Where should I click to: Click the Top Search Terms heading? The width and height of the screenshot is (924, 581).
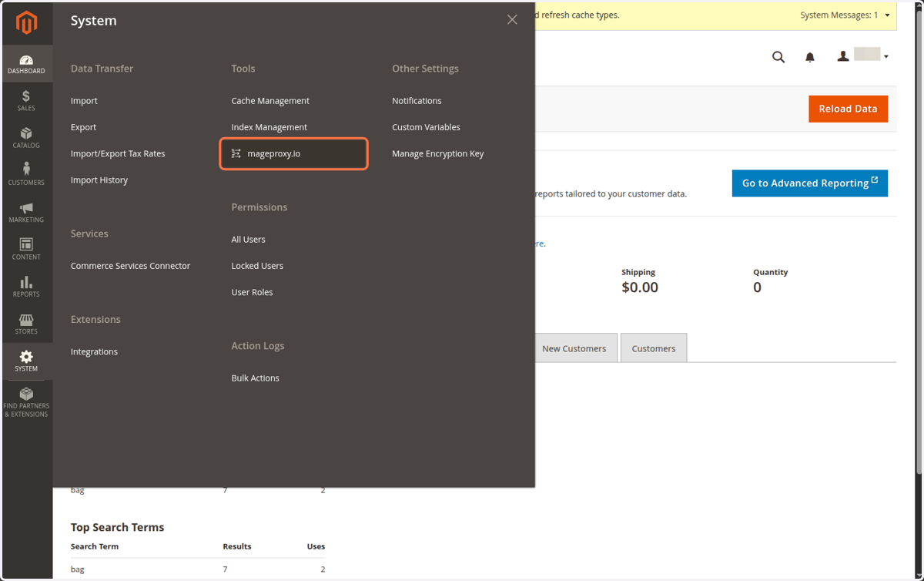pyautogui.click(x=117, y=527)
